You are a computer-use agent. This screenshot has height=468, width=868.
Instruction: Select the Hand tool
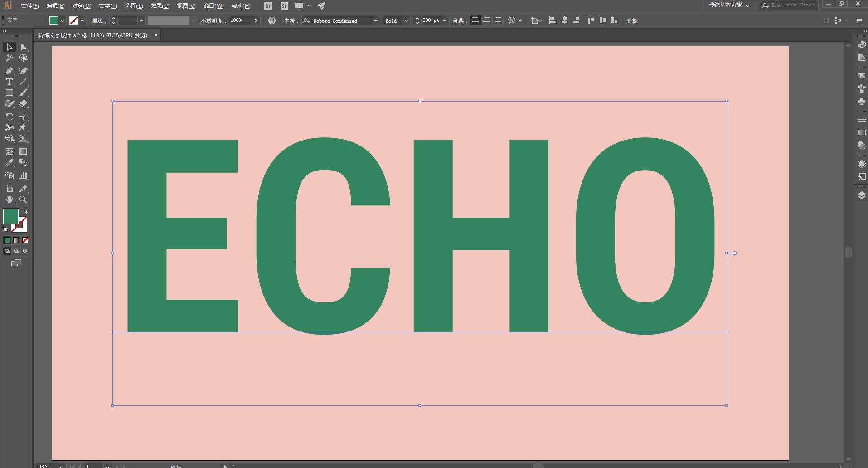tap(9, 200)
